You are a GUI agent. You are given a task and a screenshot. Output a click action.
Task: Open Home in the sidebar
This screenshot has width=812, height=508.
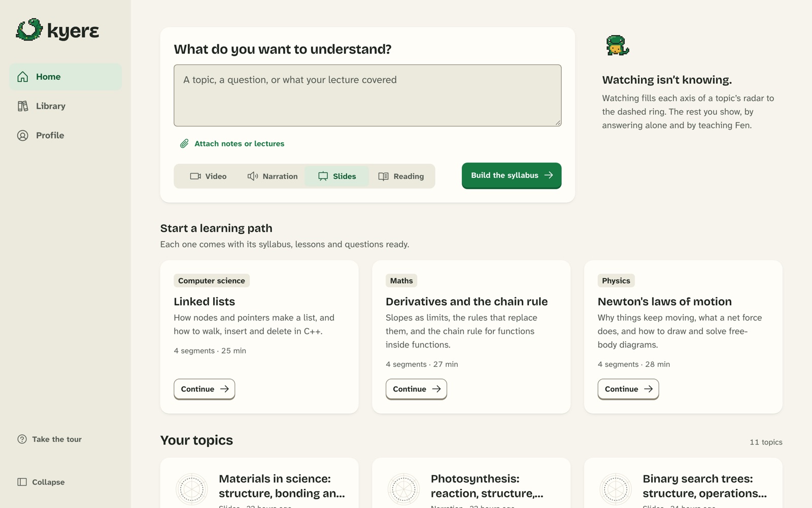[x=65, y=77]
